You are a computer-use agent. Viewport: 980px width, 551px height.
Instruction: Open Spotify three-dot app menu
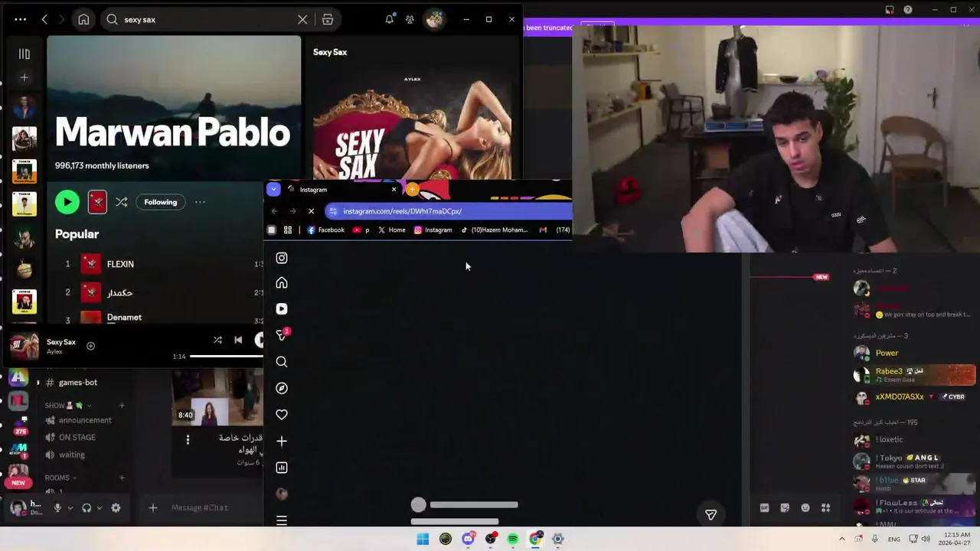pos(21,19)
